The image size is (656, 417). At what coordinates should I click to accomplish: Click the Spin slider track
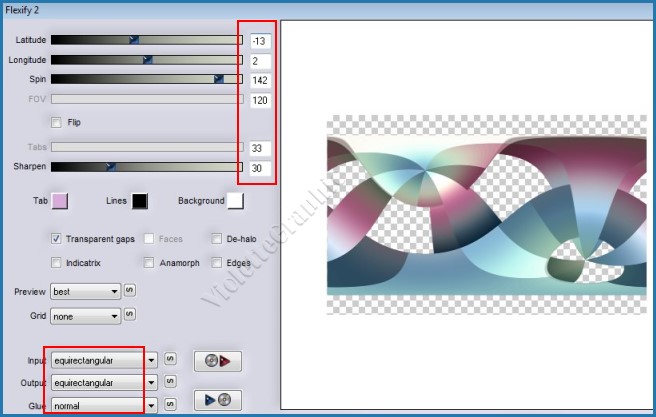[146, 79]
